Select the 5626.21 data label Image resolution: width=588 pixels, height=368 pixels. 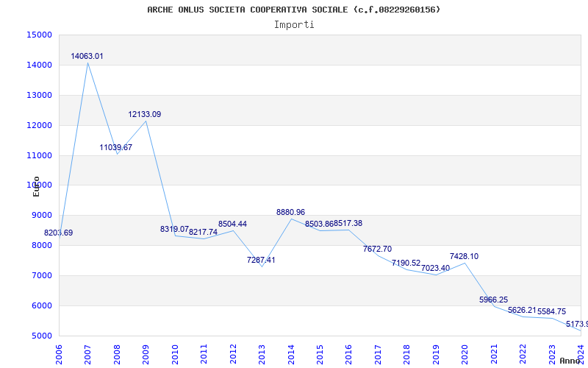tap(522, 310)
